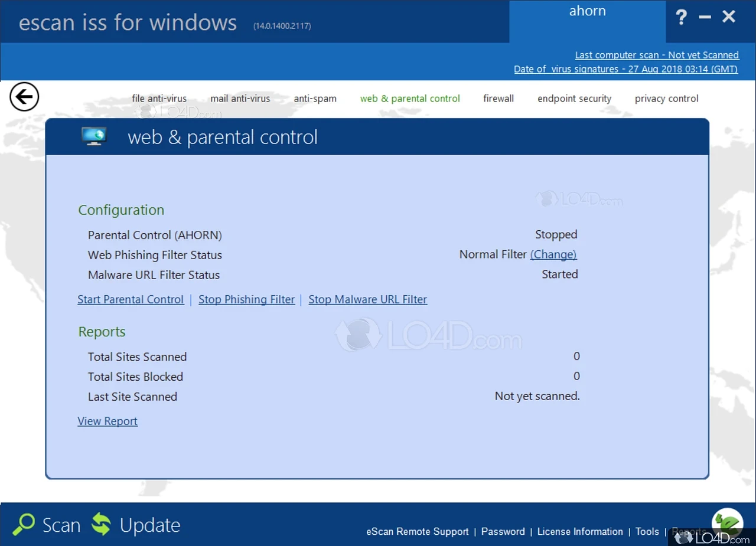Click the monitor icon beside the panel title
756x546 pixels.
click(94, 137)
